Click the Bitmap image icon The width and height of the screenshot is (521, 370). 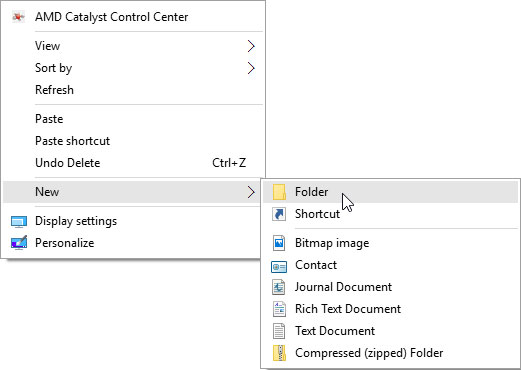(279, 243)
